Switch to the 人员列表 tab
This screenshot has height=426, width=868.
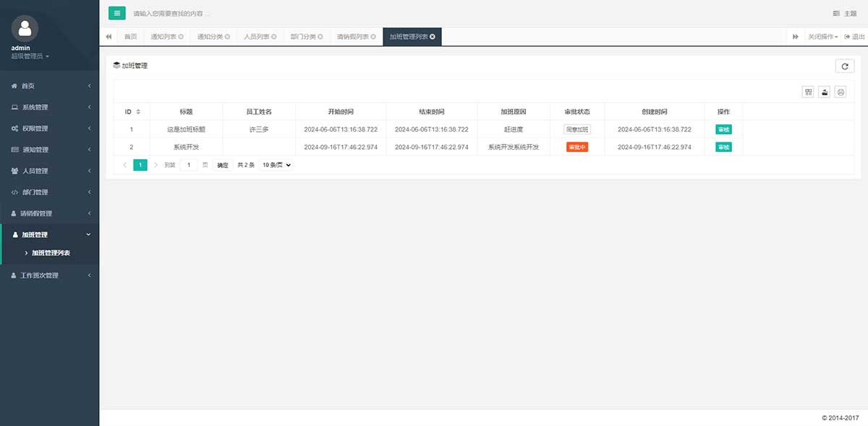(256, 37)
